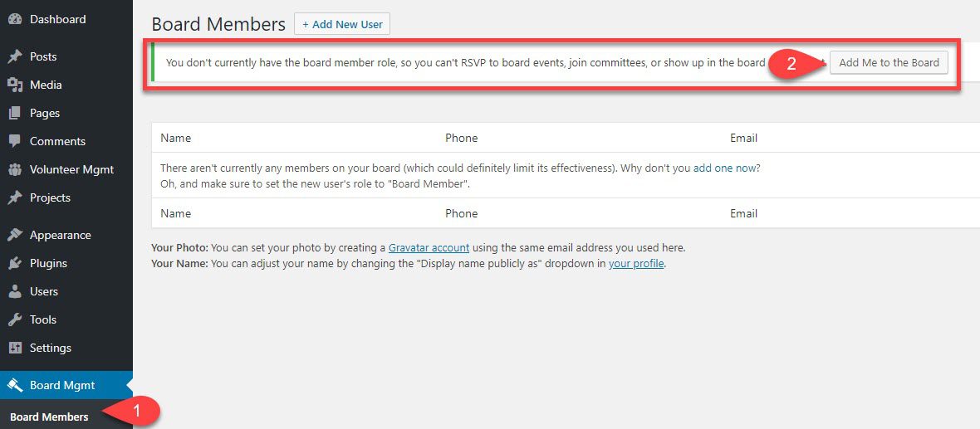Click the Posts pushpin icon

click(14, 56)
